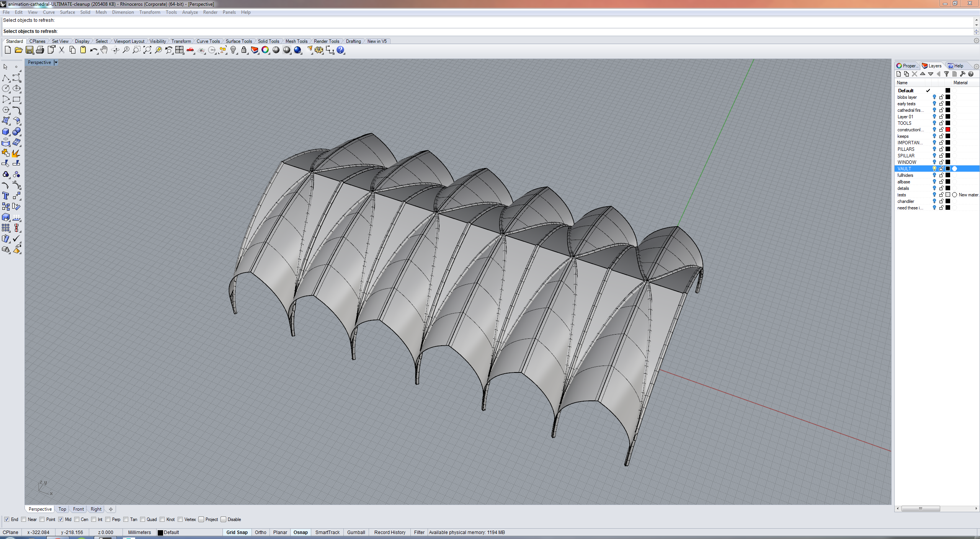This screenshot has width=980, height=539.
Task: Toggle visibility bulb of PILLARS layer
Action: [934, 149]
